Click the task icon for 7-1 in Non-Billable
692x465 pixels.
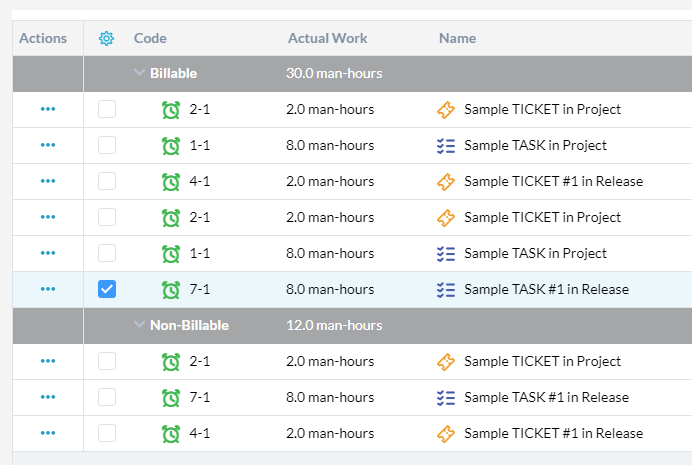click(x=446, y=398)
